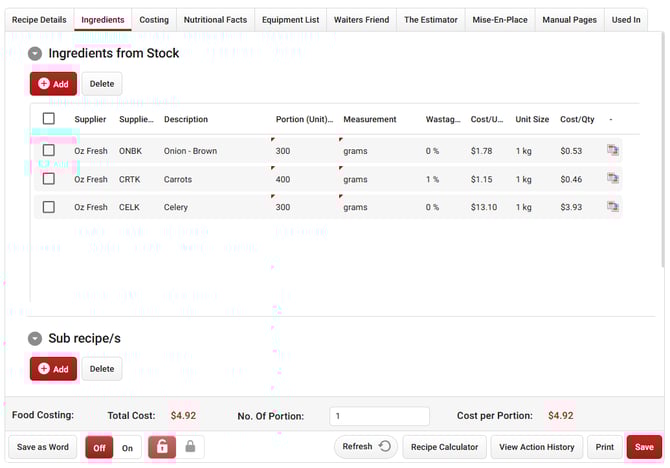This screenshot has height=468, width=670.
Task: Click Add under Sub recipe/s
Action: (x=53, y=369)
